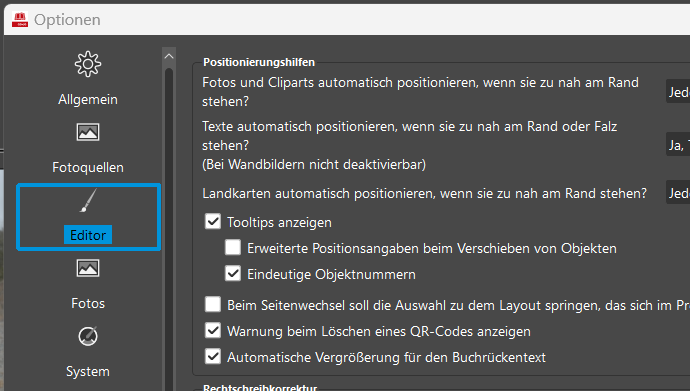690x391 pixels.
Task: Open the Fotos und Cliparts positioning dropdown
Action: coord(678,91)
